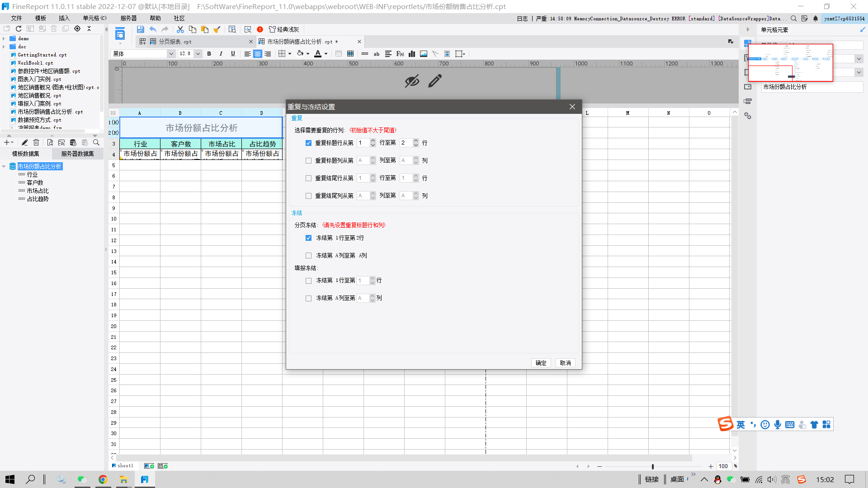
Task: Toggle freeze rows 1 to 2 checkbox
Action: (308, 238)
